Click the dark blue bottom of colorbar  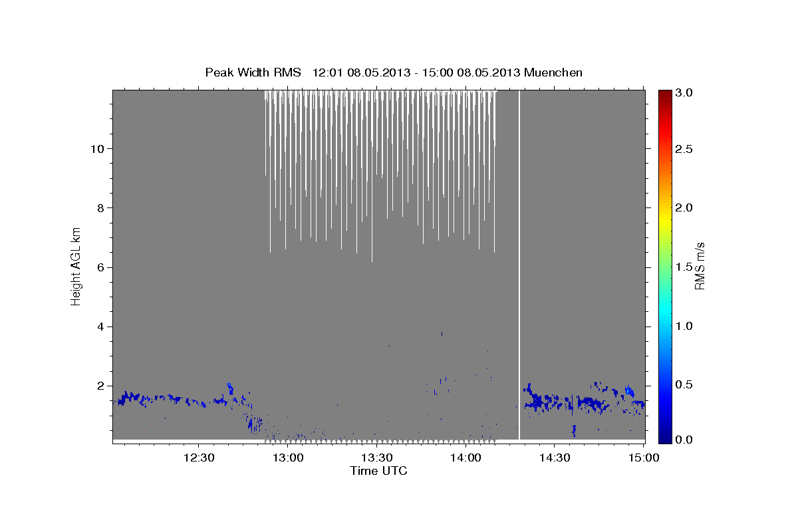point(665,438)
